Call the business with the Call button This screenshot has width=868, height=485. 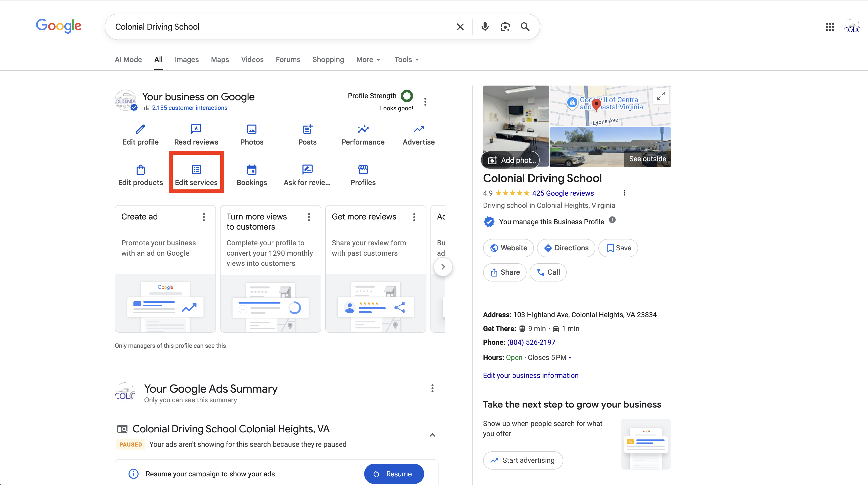point(548,272)
